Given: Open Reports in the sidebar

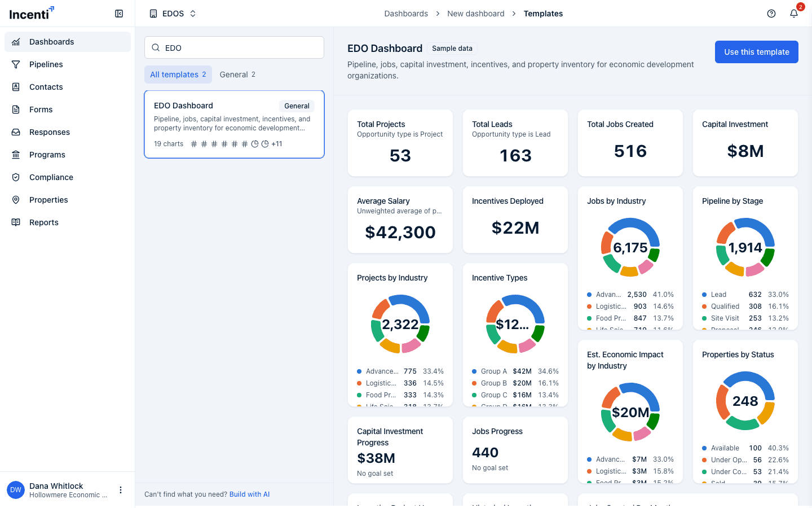Looking at the screenshot, I should pos(68,222).
